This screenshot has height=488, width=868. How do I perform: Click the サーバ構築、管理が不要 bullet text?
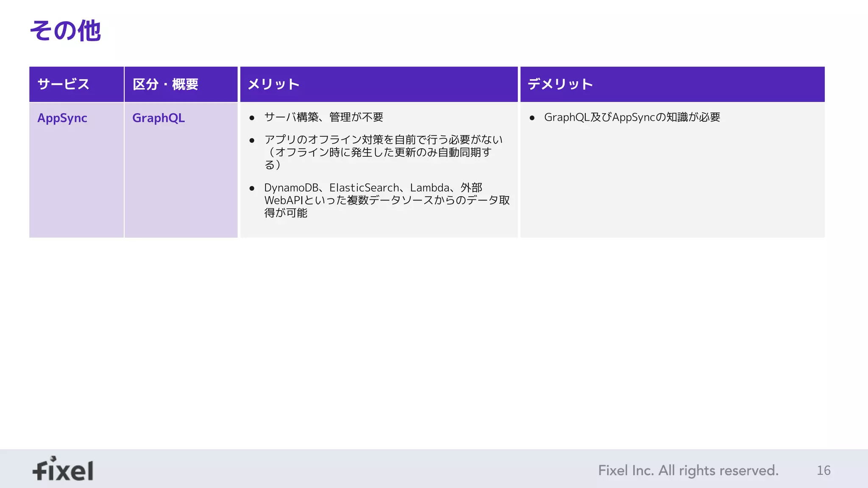tap(324, 117)
